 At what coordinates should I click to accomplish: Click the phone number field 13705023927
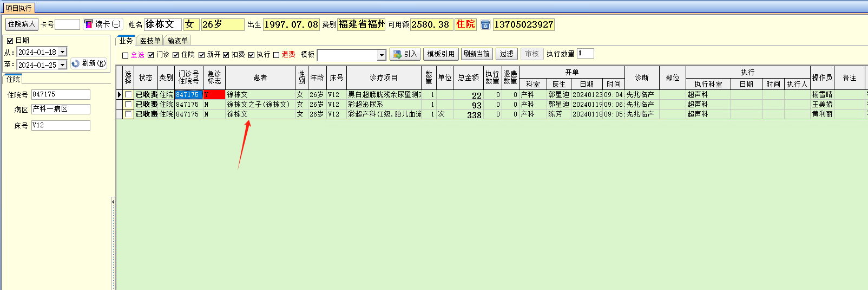coord(524,24)
